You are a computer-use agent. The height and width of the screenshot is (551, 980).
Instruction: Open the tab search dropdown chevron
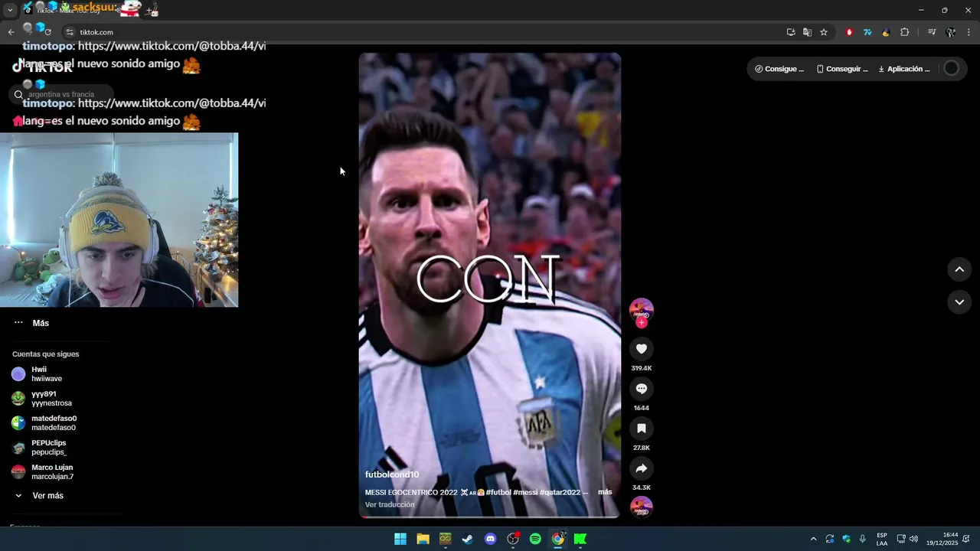(x=10, y=10)
